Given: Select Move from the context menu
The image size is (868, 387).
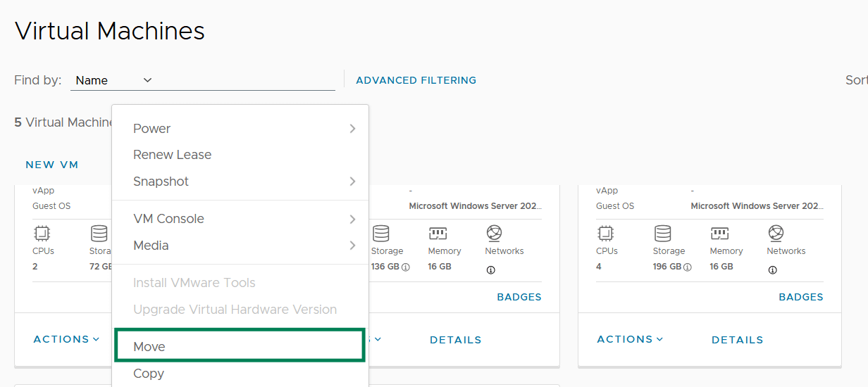Looking at the screenshot, I should (x=240, y=347).
